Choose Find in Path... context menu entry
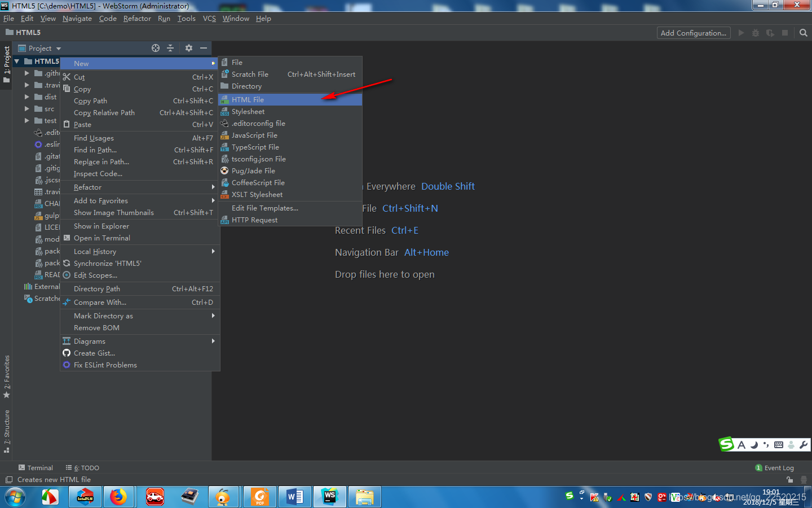This screenshot has height=508, width=812. [x=140, y=150]
